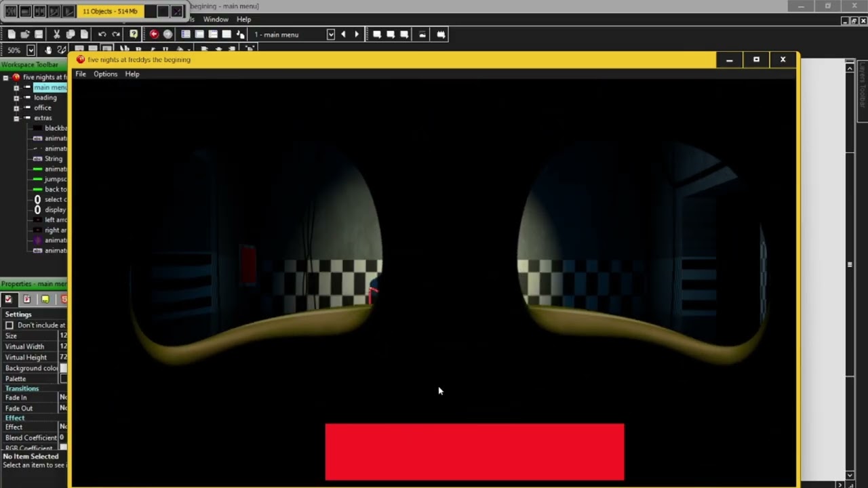Viewport: 868px width, 488px height.
Task: Go to previous frame arrow
Action: click(x=343, y=35)
